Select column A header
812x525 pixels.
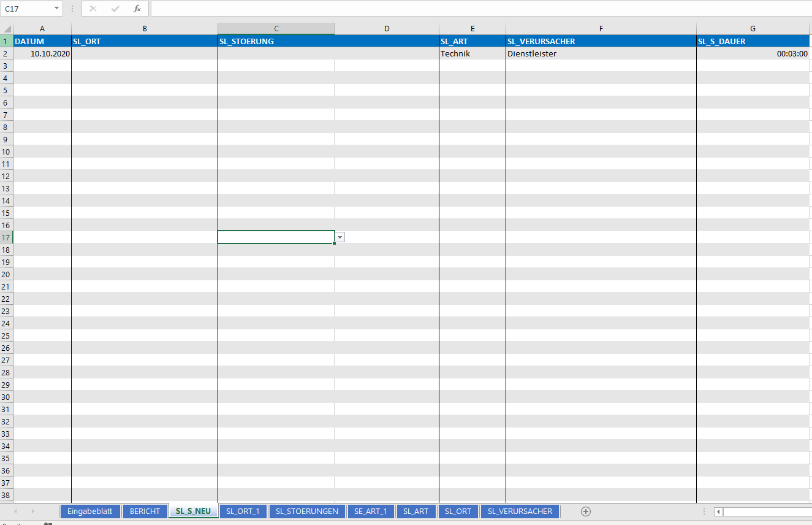tap(42, 29)
